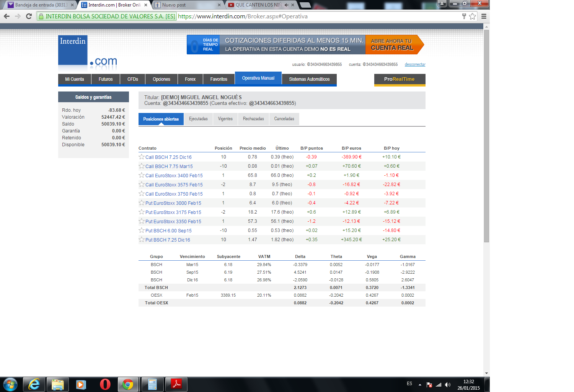Open Sistemas Automáticos section
Viewport: 574px width, 392px height.
[309, 79]
